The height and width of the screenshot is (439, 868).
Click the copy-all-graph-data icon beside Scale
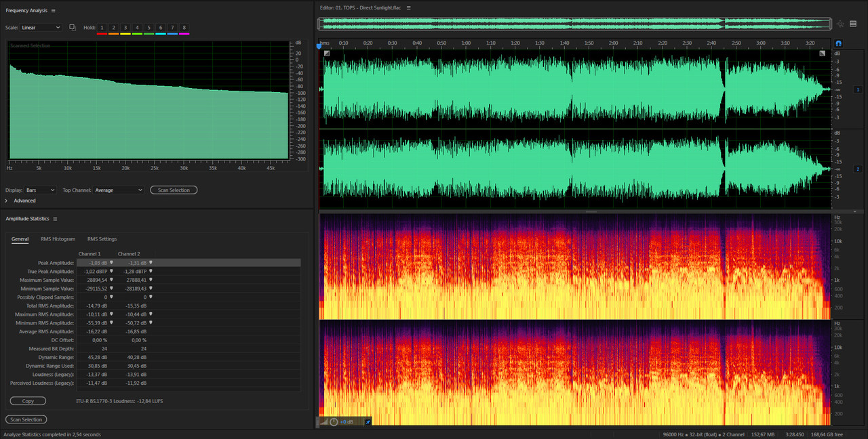73,27
